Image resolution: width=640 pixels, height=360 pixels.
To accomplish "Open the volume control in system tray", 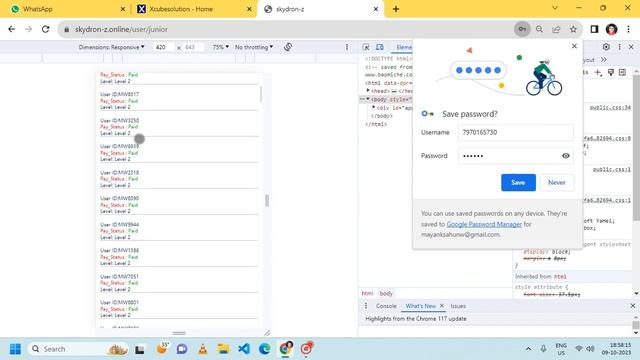I will point(590,349).
